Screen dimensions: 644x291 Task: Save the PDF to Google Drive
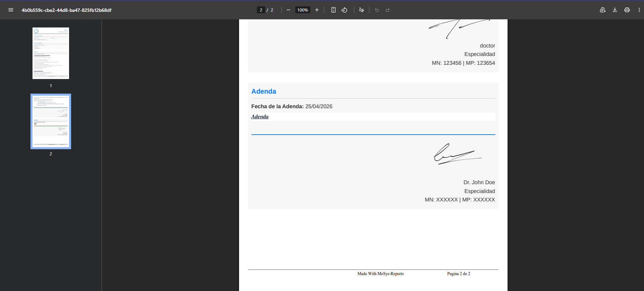pyautogui.click(x=603, y=10)
